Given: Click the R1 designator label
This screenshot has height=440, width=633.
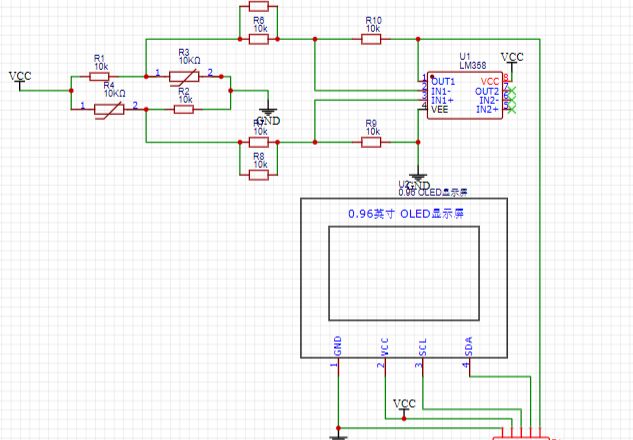Looking at the screenshot, I should (99, 58).
